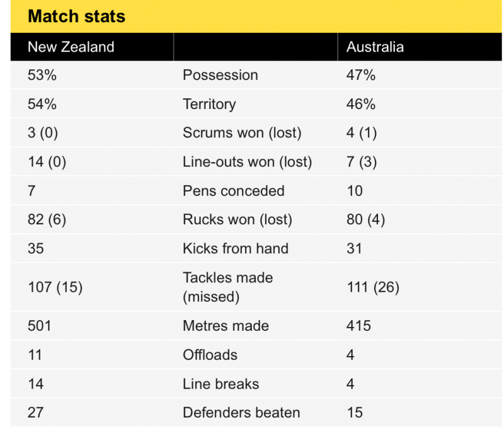Click New Zealand's 53% possession value
Viewport: 504px width, 436px height.
point(42,75)
